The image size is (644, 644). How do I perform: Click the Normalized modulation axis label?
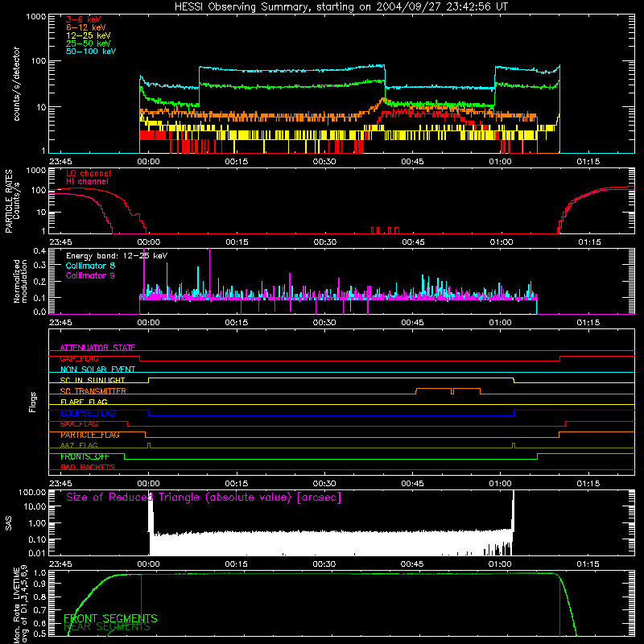pyautogui.click(x=20, y=281)
